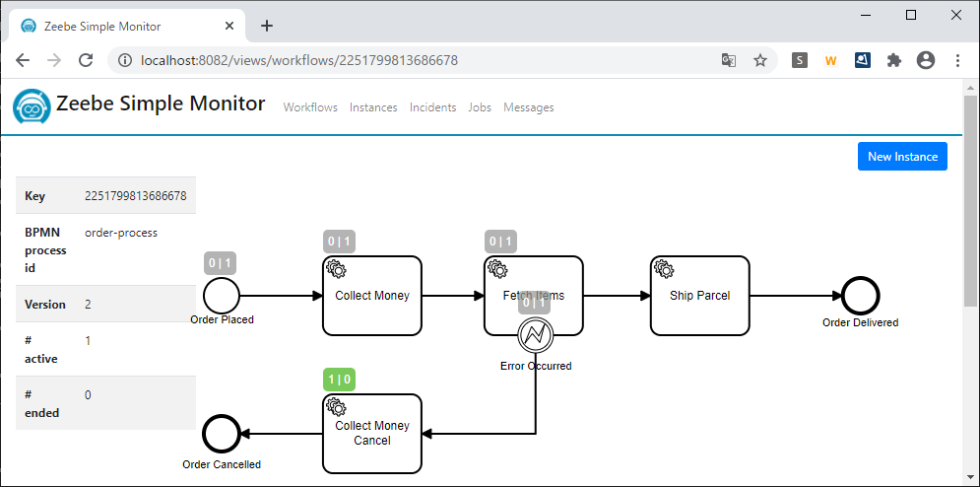Select the Order Placed start event circle
Screen dimensions: 980x487
(222, 296)
